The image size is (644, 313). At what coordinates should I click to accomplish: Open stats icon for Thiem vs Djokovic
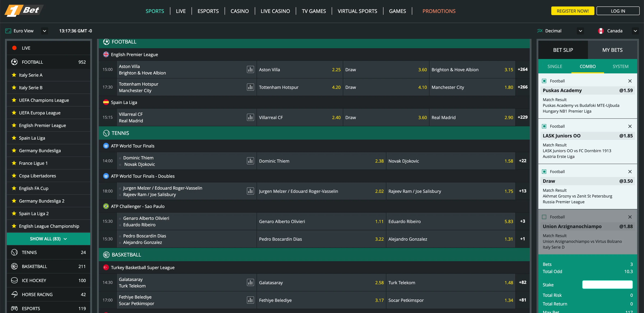click(x=250, y=161)
